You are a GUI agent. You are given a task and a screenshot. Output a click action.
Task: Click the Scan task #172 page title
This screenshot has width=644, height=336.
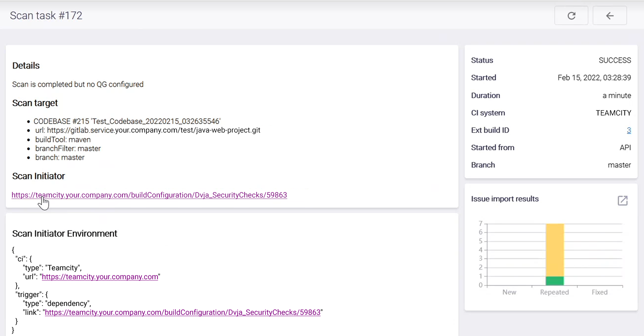(46, 16)
